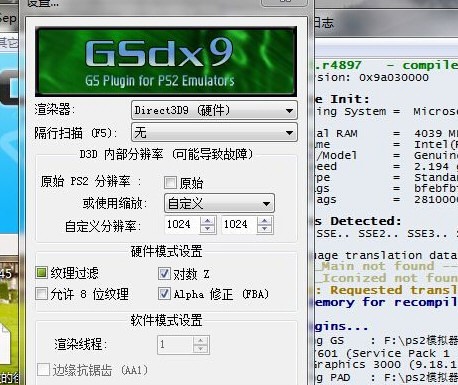Click the first custom resolution field showing 1024
The image size is (458, 385).
(x=182, y=224)
